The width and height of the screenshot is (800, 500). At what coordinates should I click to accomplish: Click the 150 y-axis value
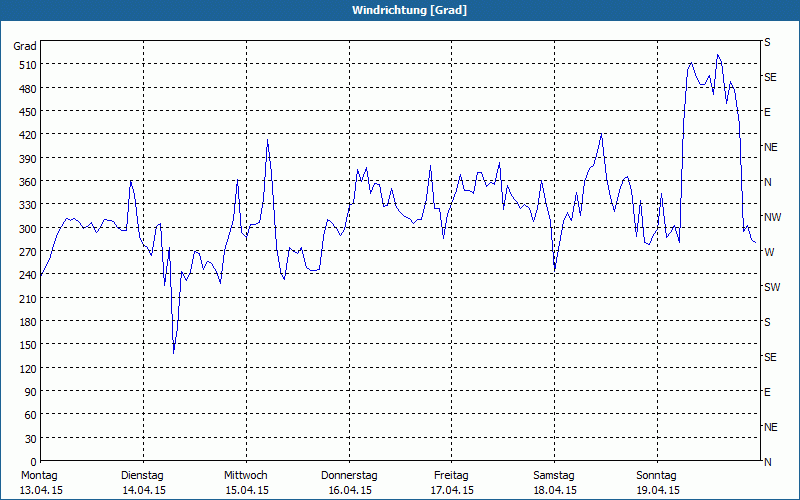tap(28, 345)
